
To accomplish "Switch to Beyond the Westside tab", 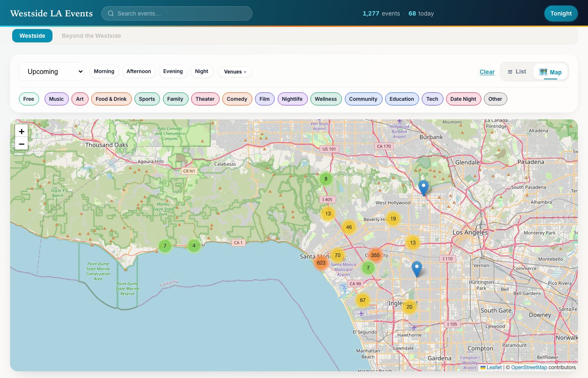I will click(91, 36).
